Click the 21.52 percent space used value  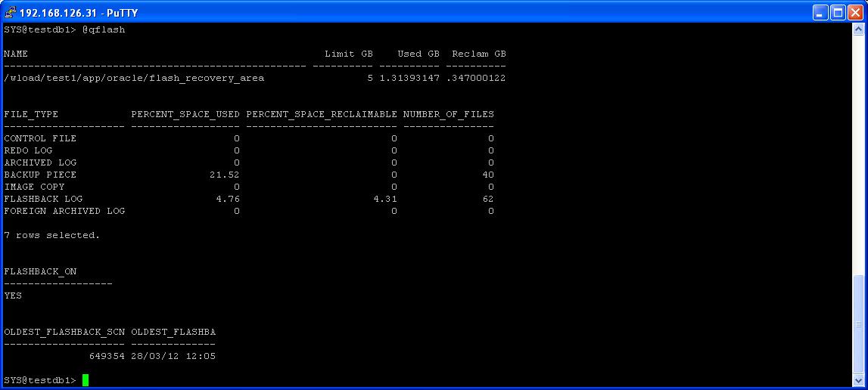click(224, 175)
